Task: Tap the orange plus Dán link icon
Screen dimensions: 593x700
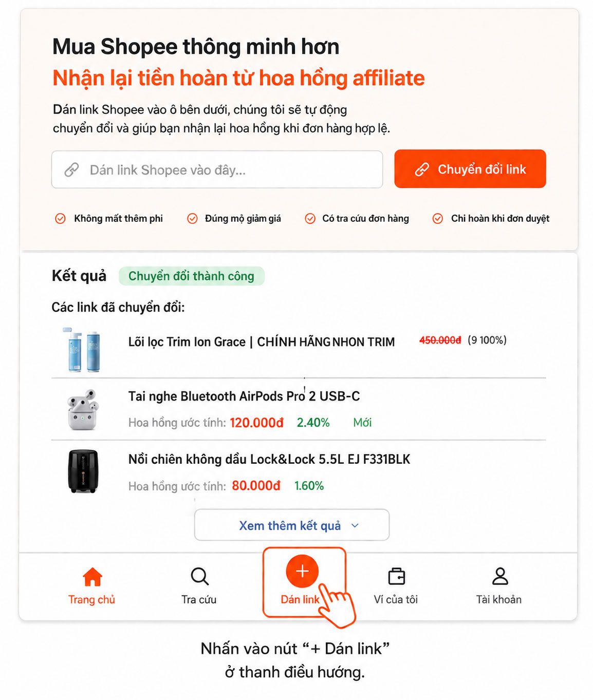Action: pyautogui.click(x=302, y=571)
